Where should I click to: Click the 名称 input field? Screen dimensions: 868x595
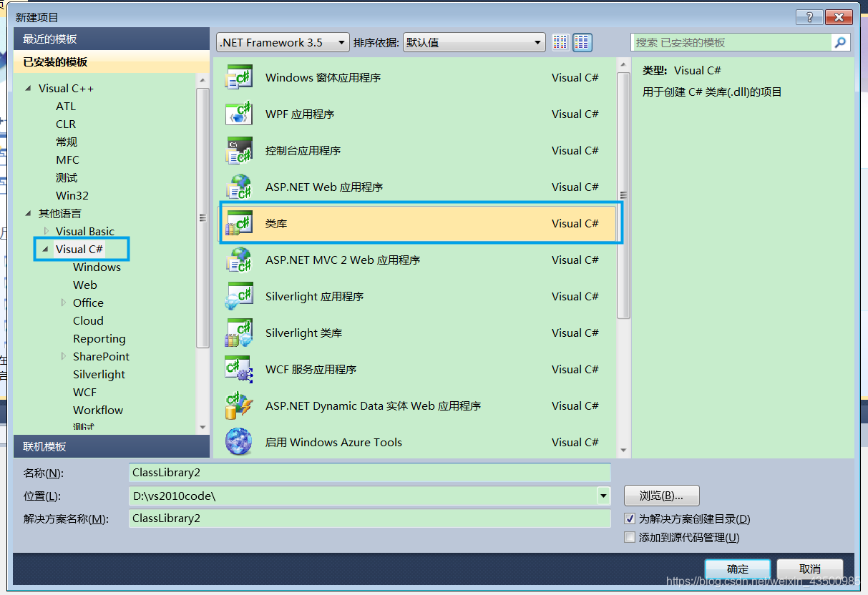click(x=370, y=473)
